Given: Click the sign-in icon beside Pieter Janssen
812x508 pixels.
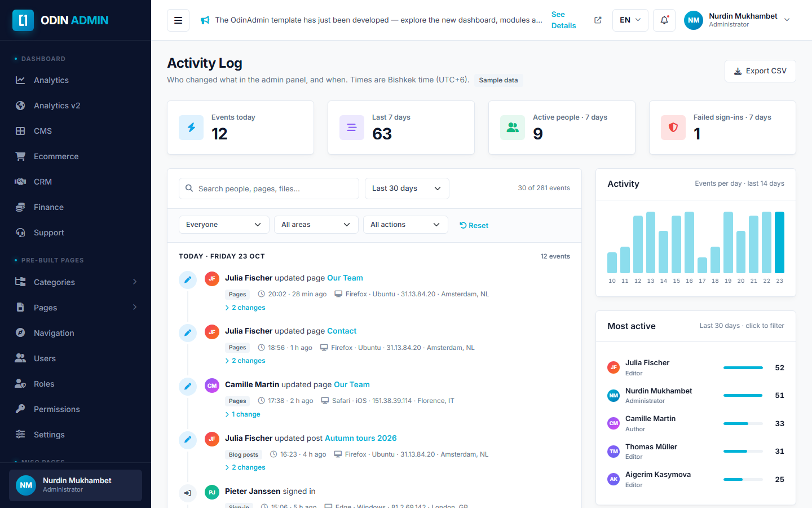Looking at the screenshot, I should pyautogui.click(x=188, y=493).
